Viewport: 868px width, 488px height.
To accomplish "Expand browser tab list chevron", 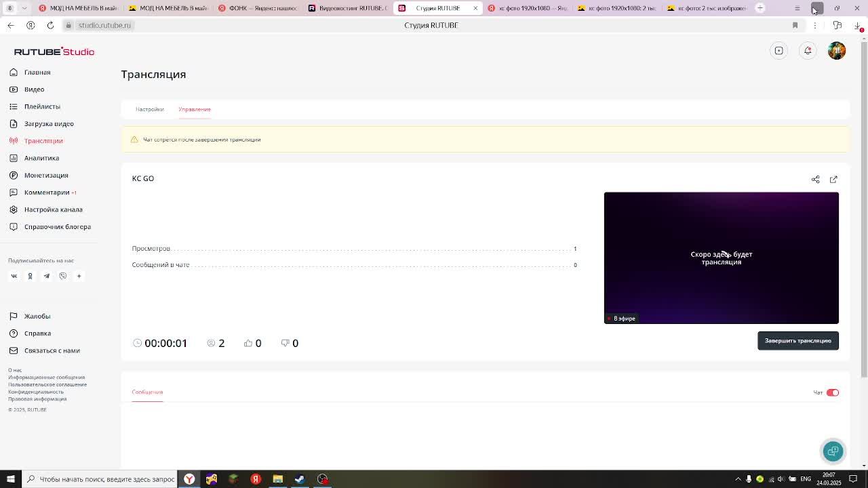I will (24, 8).
